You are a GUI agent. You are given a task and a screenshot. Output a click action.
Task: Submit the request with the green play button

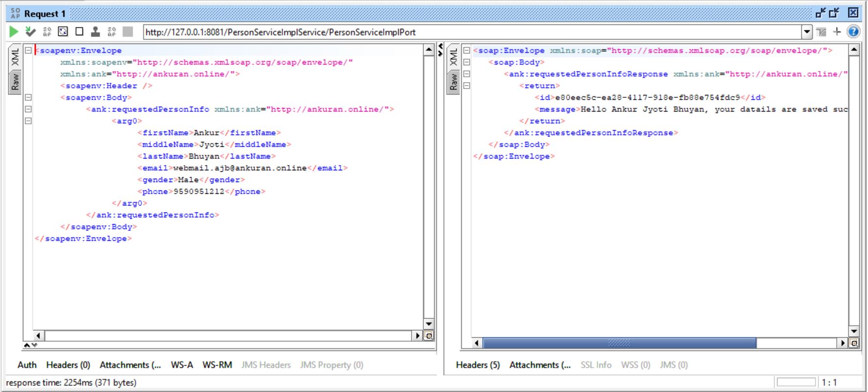(x=14, y=32)
